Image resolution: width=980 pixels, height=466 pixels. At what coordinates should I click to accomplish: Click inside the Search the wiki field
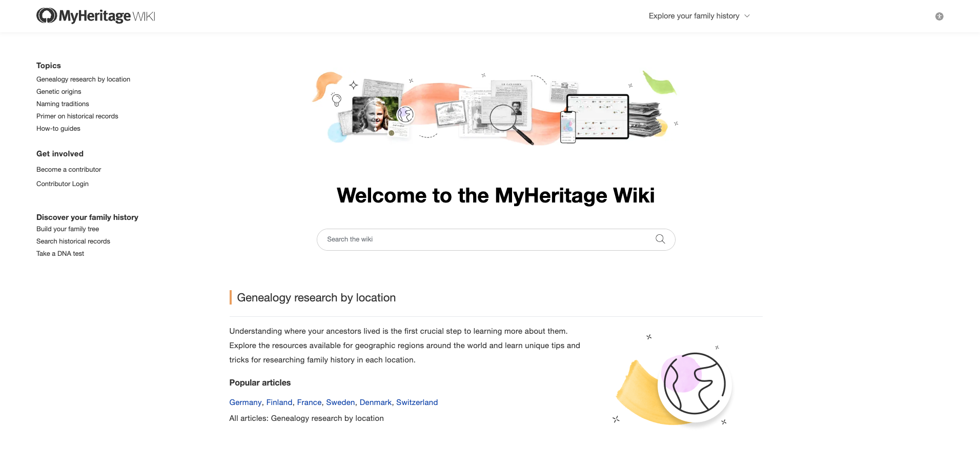(x=461, y=239)
